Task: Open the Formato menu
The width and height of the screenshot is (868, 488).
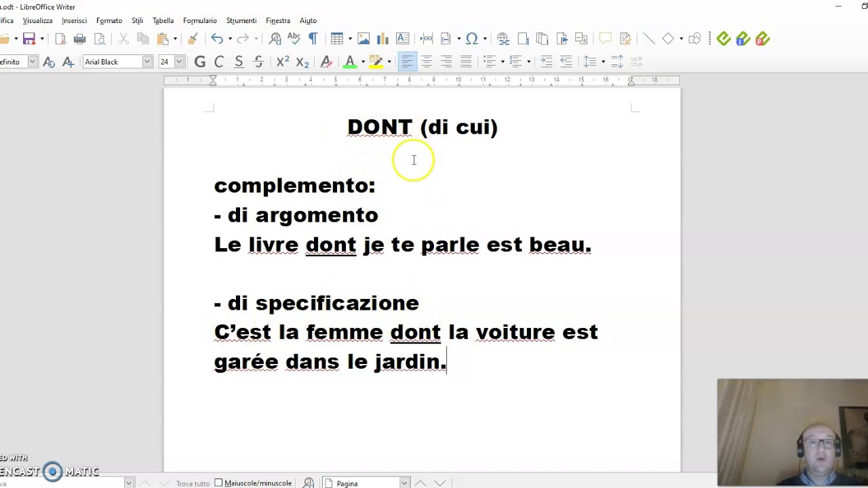Action: (109, 20)
